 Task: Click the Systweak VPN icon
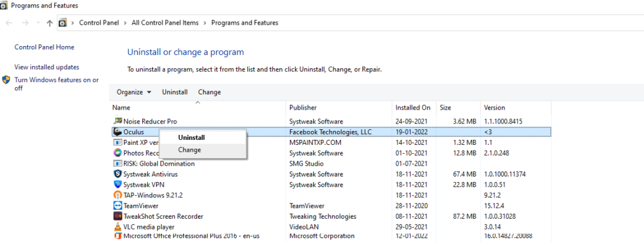point(118,185)
